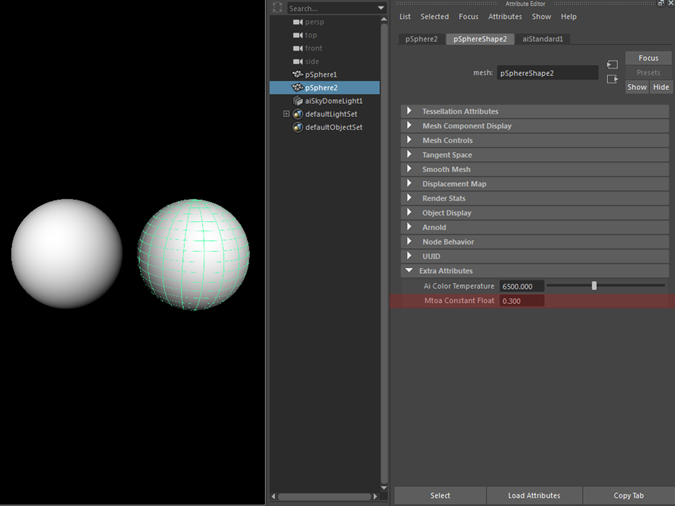Click the go to input connection icon
Viewport: 675px width, 506px height.
[612, 65]
